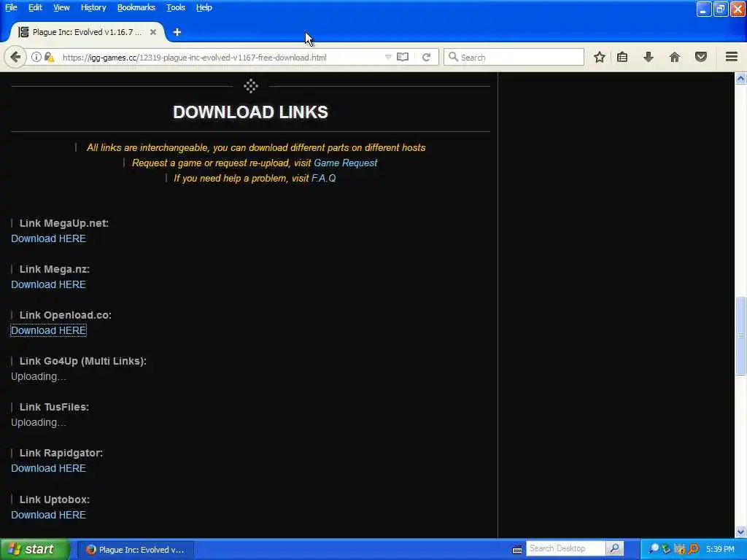Viewport: 747px width, 560px height.
Task: Click the desktop search magnifier button
Action: (x=614, y=548)
